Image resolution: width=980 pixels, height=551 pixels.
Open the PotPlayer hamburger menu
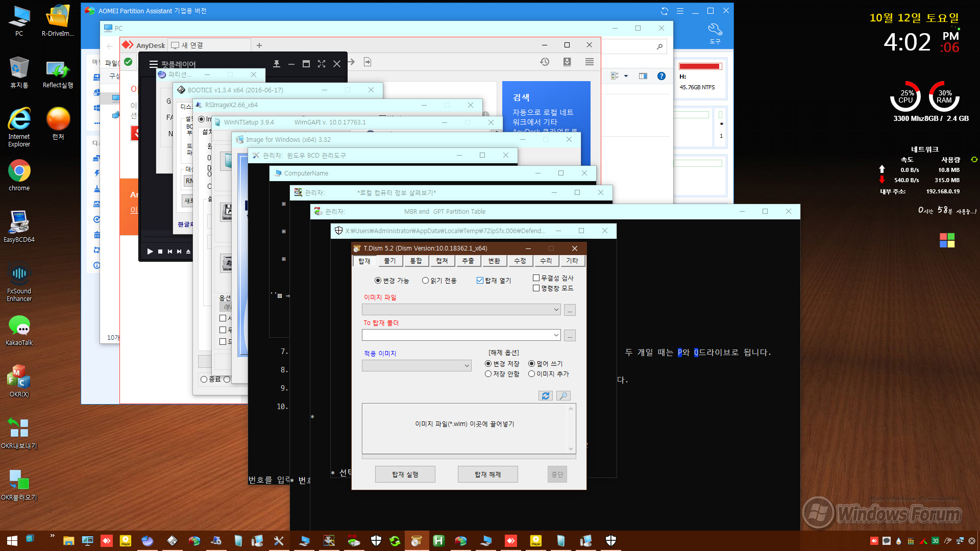tap(153, 64)
